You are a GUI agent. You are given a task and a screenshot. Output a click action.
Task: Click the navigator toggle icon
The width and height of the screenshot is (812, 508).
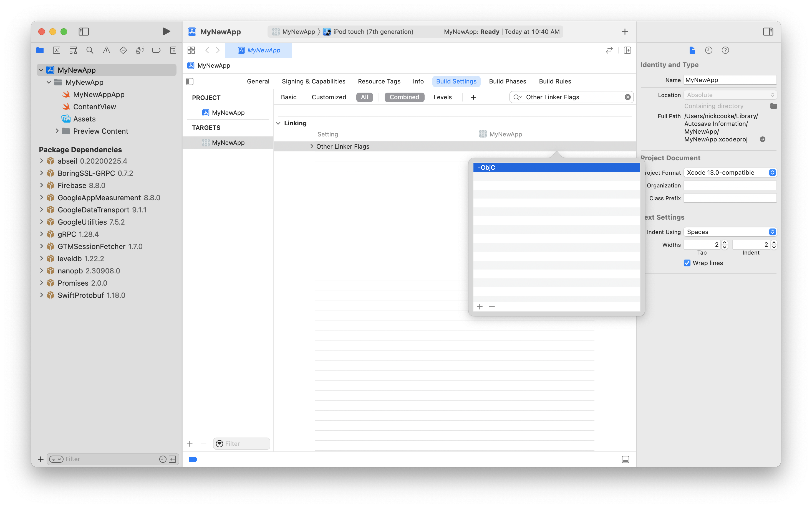tap(85, 32)
